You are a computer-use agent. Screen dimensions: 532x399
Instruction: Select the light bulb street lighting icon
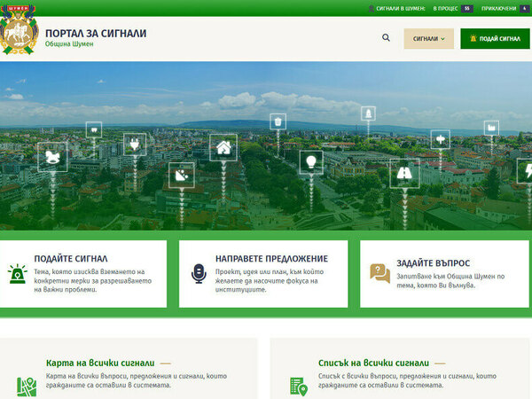click(311, 162)
